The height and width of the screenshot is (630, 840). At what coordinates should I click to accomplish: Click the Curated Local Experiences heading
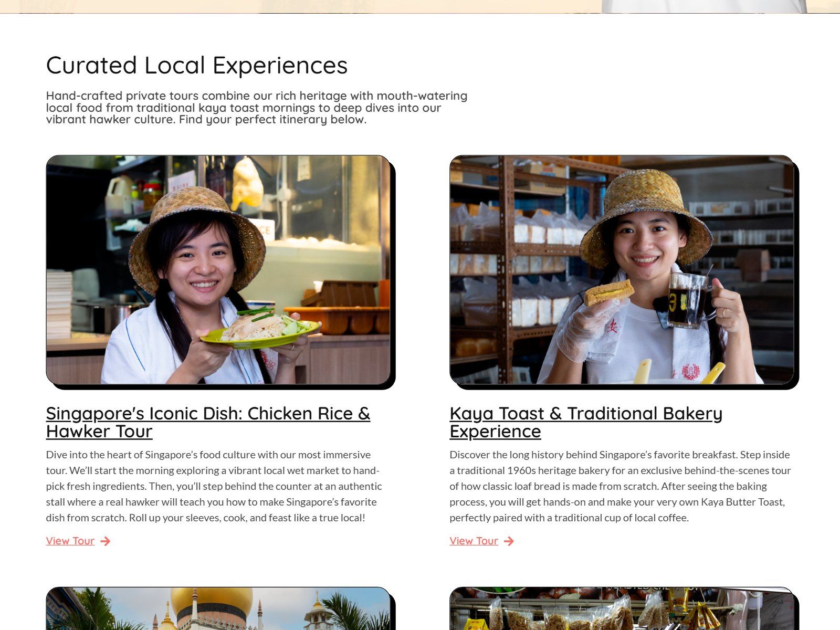point(197,66)
